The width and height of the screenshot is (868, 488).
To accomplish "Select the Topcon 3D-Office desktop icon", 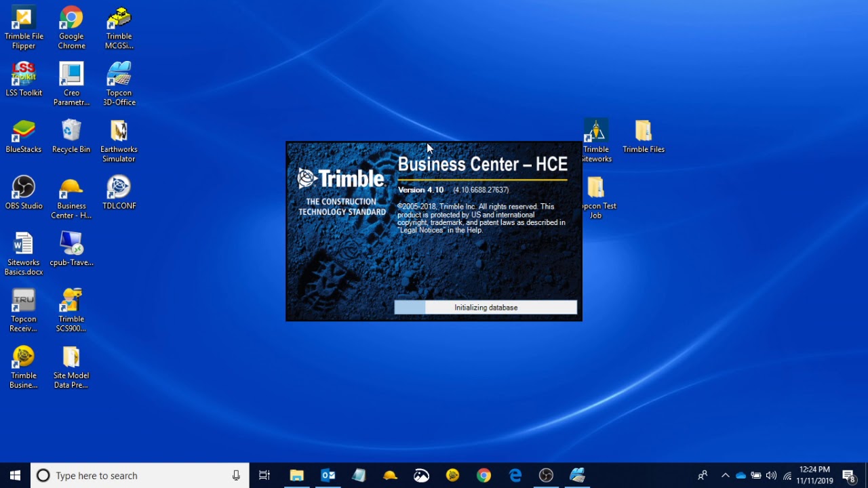I will click(119, 85).
